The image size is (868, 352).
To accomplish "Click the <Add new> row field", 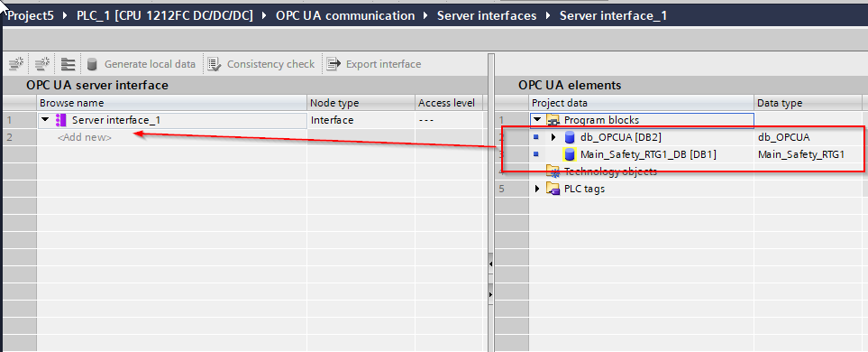I will click(171, 137).
